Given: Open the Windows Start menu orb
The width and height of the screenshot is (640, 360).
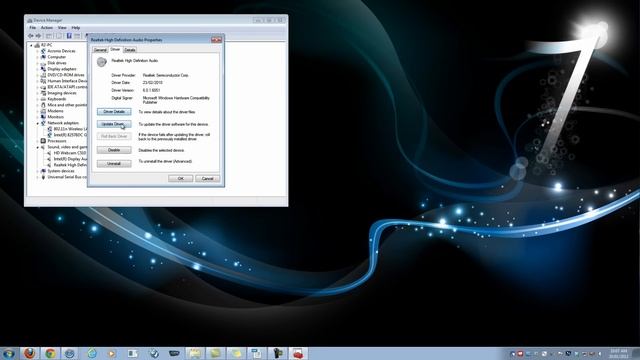Looking at the screenshot, I should (x=9, y=353).
